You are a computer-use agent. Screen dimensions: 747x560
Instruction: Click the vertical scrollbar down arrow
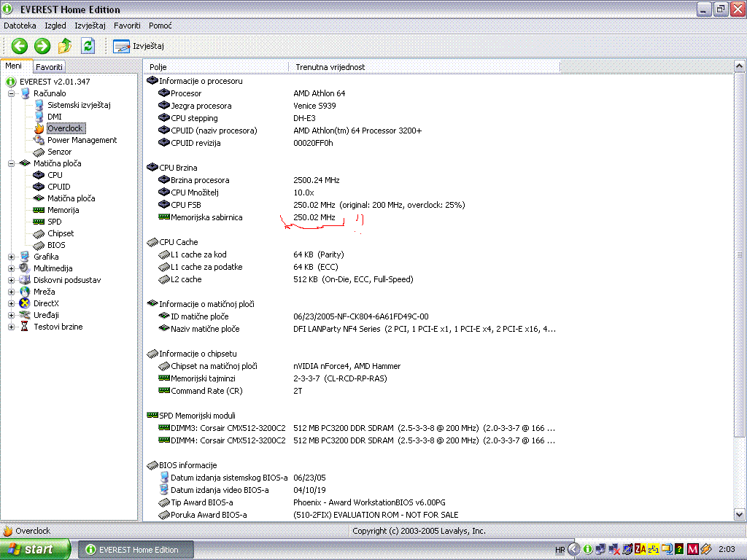(739, 514)
